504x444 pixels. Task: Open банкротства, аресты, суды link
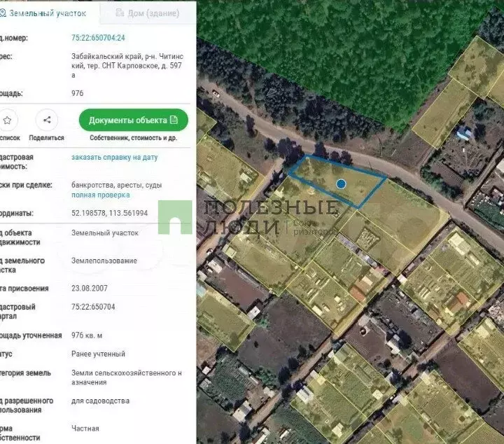pos(116,185)
